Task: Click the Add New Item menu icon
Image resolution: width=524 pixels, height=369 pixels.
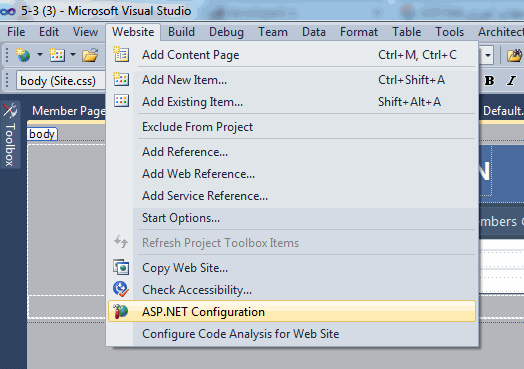Action: 121,79
